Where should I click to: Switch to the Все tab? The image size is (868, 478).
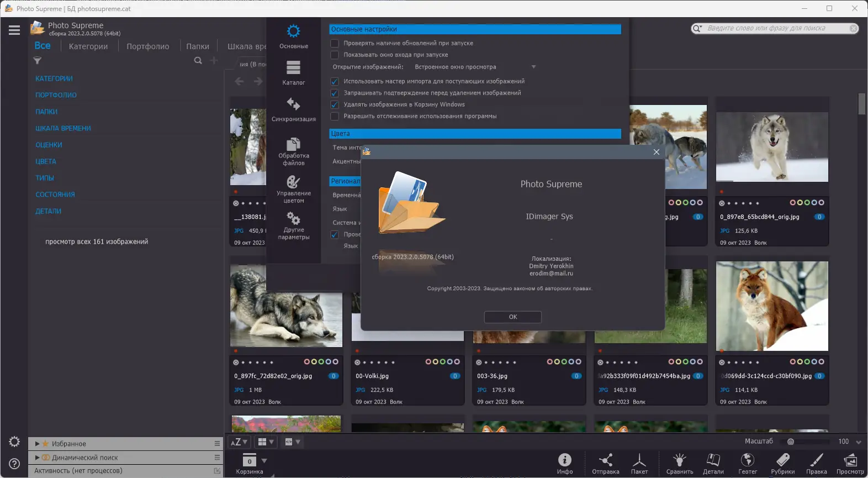pyautogui.click(x=43, y=46)
